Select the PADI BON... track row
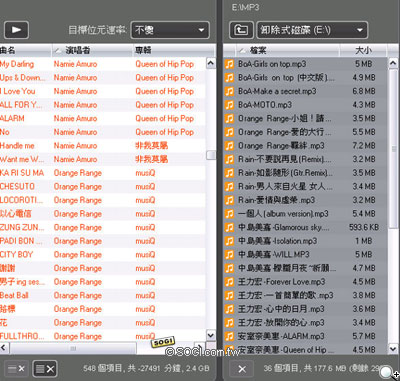Viewport: 400px width, 381px height. tap(103, 241)
